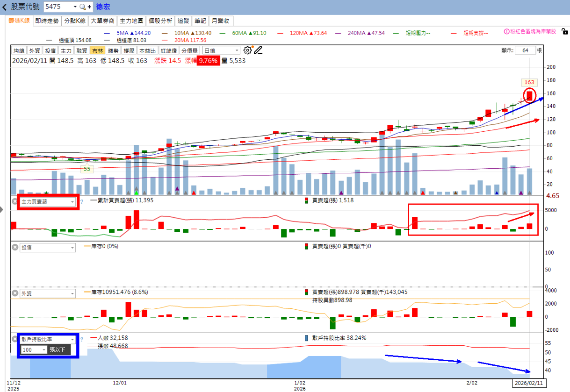The height and width of the screenshot is (392, 570).
Task: Toggle the 外資 overlay button
Action: click(x=35, y=50)
